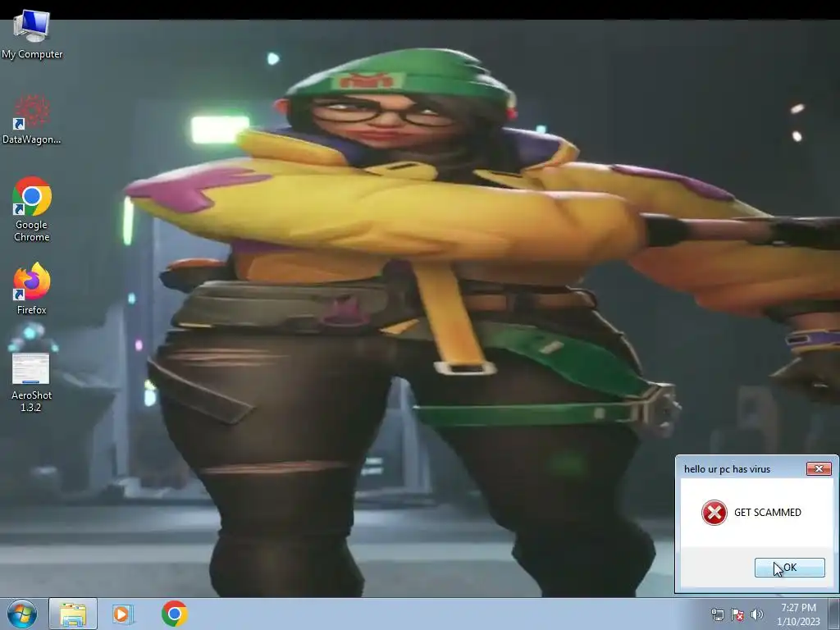Click the clock showing 7:27 PM
The width and height of the screenshot is (840, 630).
[798, 614]
